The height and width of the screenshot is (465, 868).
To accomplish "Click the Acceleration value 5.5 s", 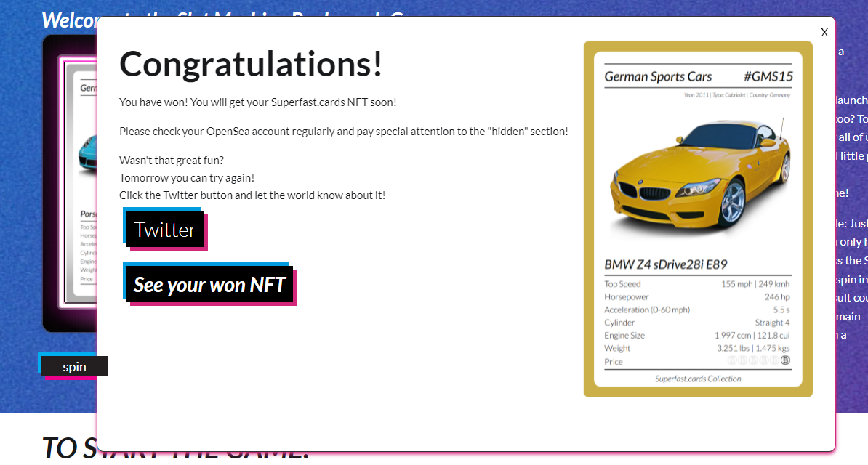I will (781, 310).
